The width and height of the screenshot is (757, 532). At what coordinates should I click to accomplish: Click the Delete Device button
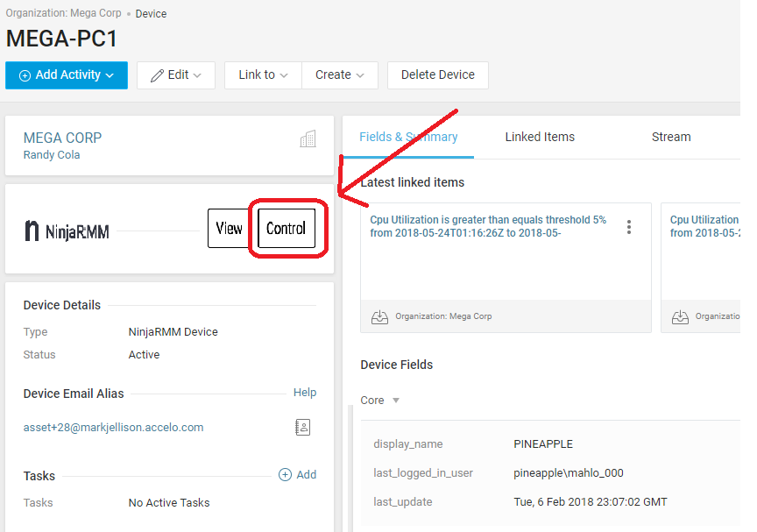[437, 75]
